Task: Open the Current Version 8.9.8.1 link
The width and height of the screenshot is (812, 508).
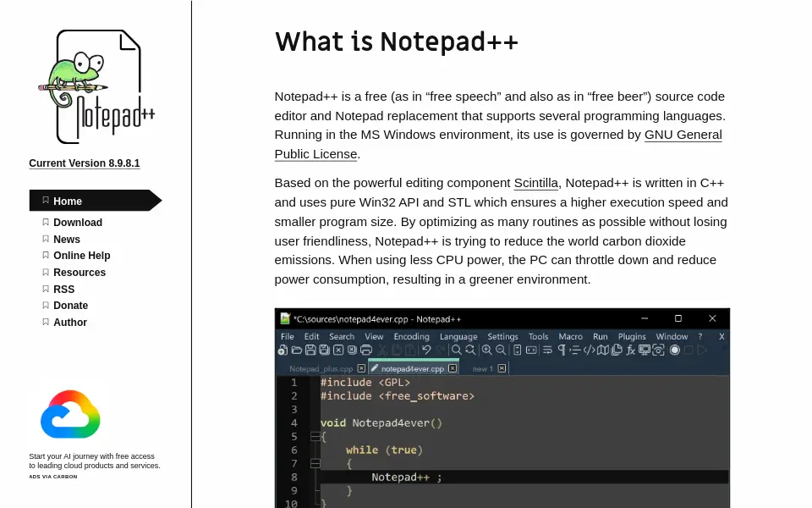Action: click(85, 163)
